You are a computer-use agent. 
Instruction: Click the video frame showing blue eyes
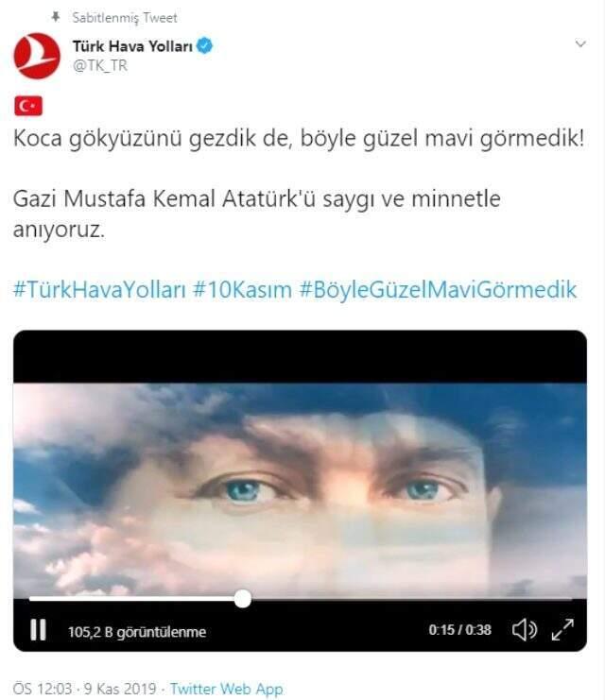coord(300,490)
